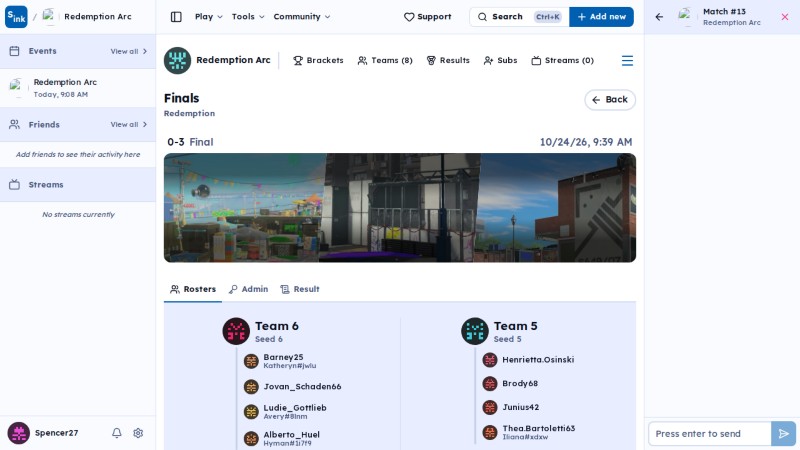
Task: Click the Friends people icon
Action: coord(14,124)
